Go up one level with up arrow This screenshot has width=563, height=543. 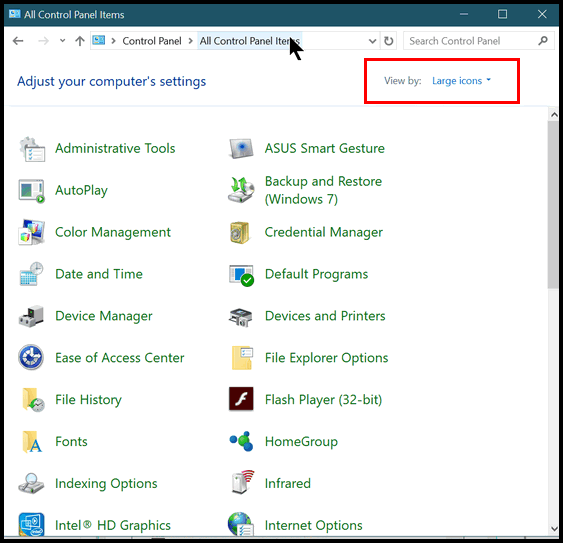(x=80, y=41)
